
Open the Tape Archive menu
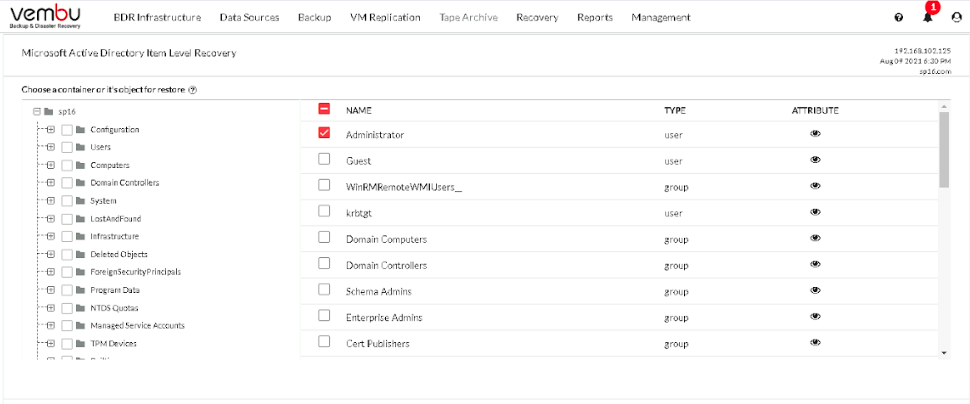[468, 17]
